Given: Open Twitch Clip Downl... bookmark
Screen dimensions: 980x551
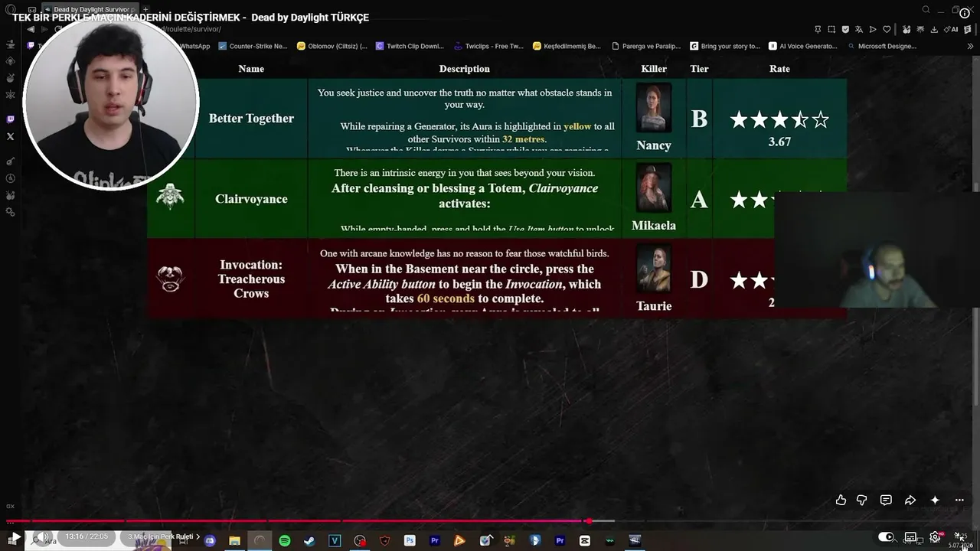Looking at the screenshot, I should coord(410,46).
